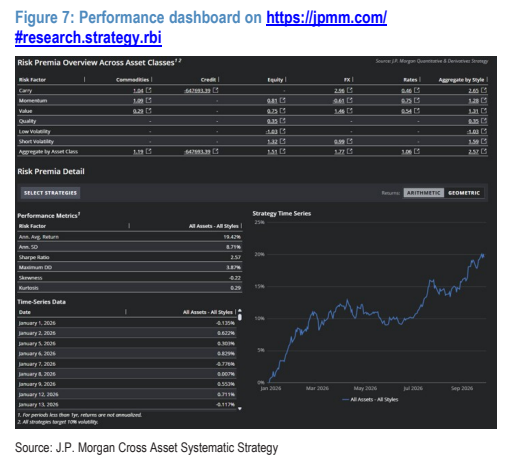
Task: Open the pop-out icon beside Quality Equity 0.35
Action: [282, 121]
